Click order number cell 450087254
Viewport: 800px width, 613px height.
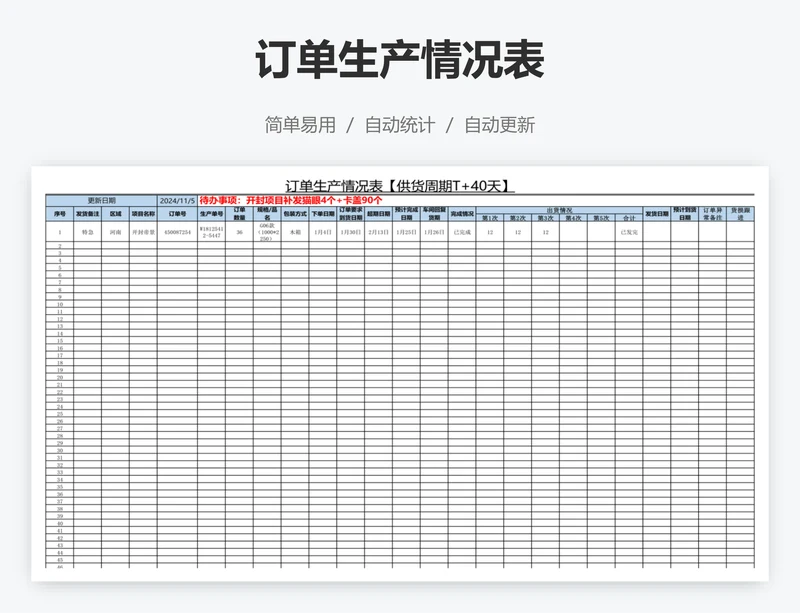(x=177, y=232)
